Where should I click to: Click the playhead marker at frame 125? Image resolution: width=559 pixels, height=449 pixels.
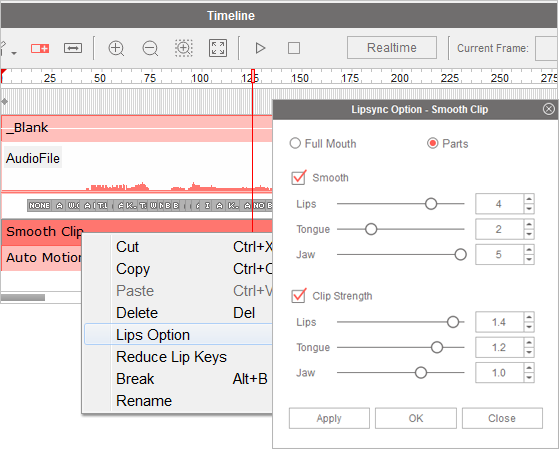(x=253, y=76)
